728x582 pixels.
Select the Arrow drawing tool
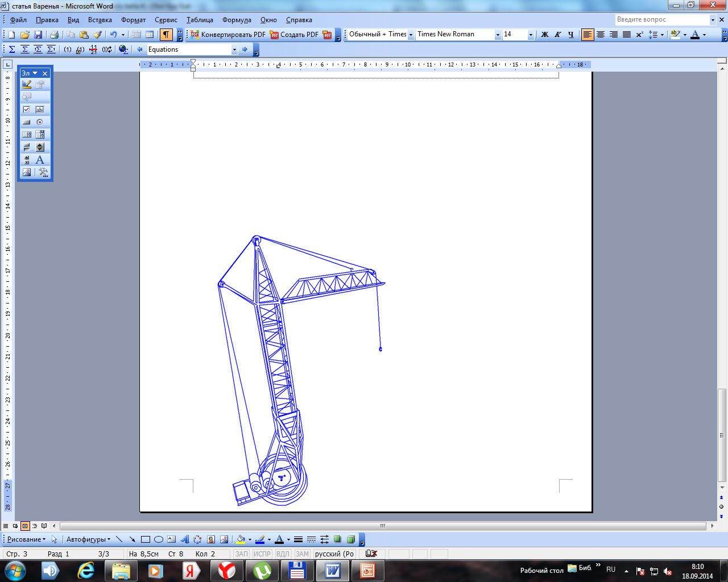coord(132,539)
